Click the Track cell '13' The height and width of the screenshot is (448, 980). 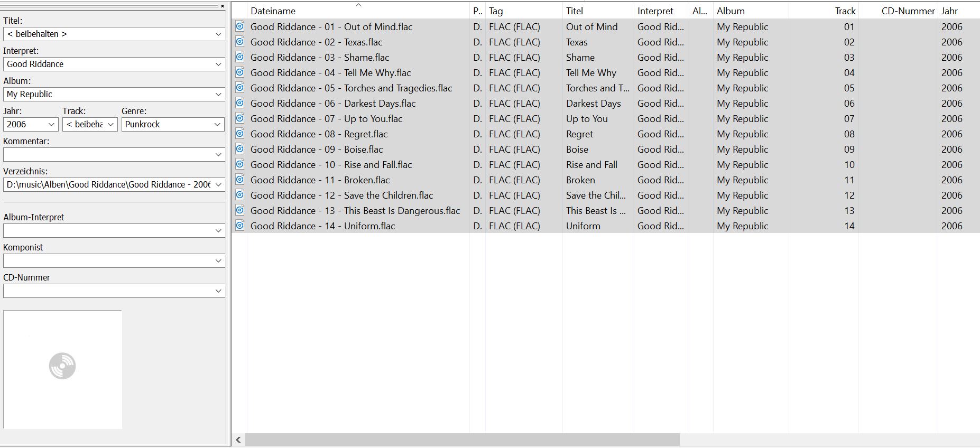point(849,210)
